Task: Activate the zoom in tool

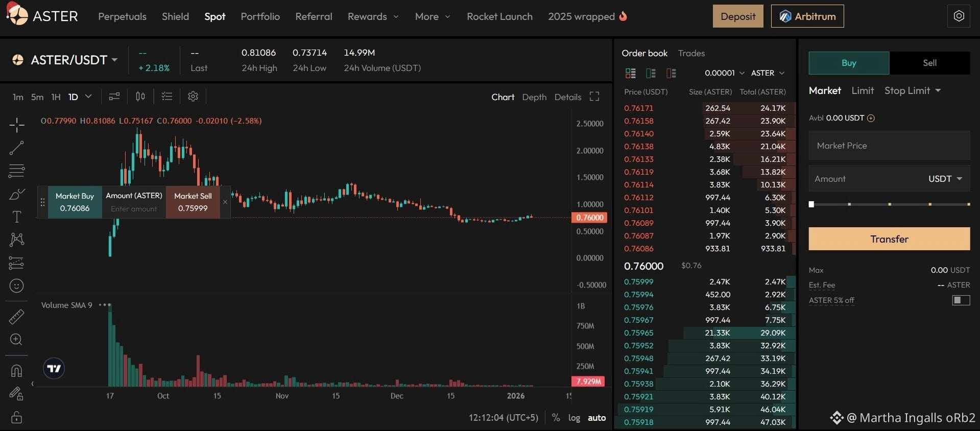Action: tap(16, 339)
